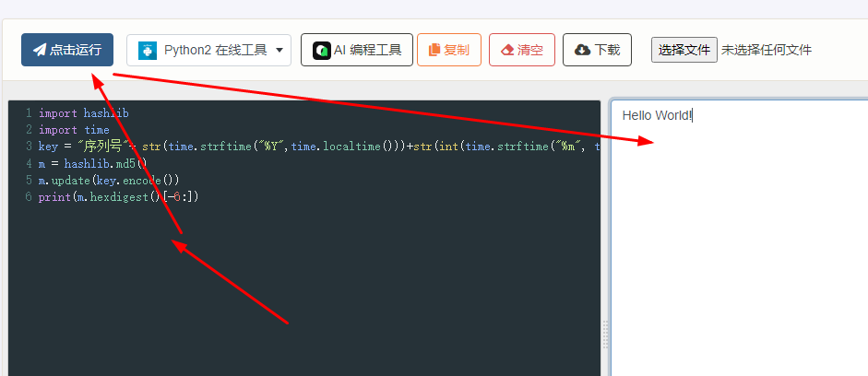Click the m = hashlib.md5() line

(92, 163)
